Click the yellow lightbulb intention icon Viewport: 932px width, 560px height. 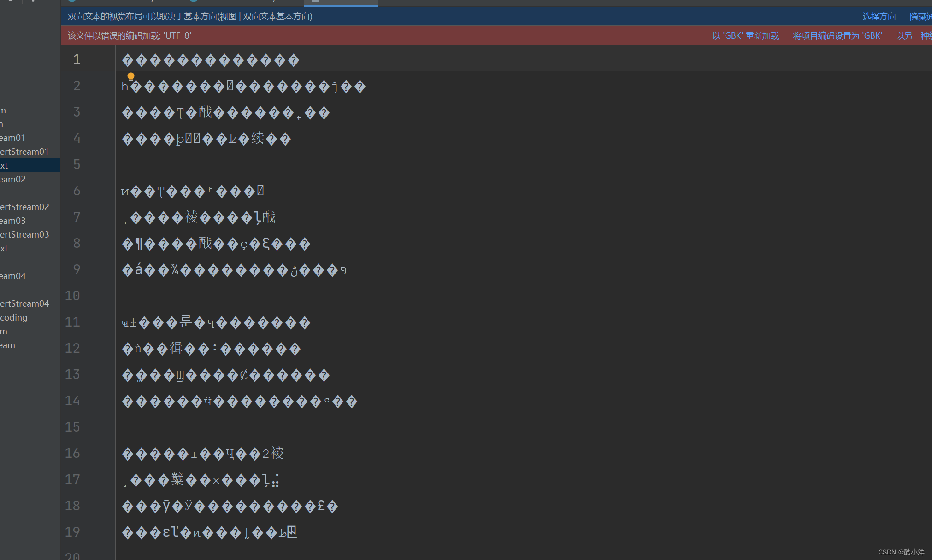131,76
